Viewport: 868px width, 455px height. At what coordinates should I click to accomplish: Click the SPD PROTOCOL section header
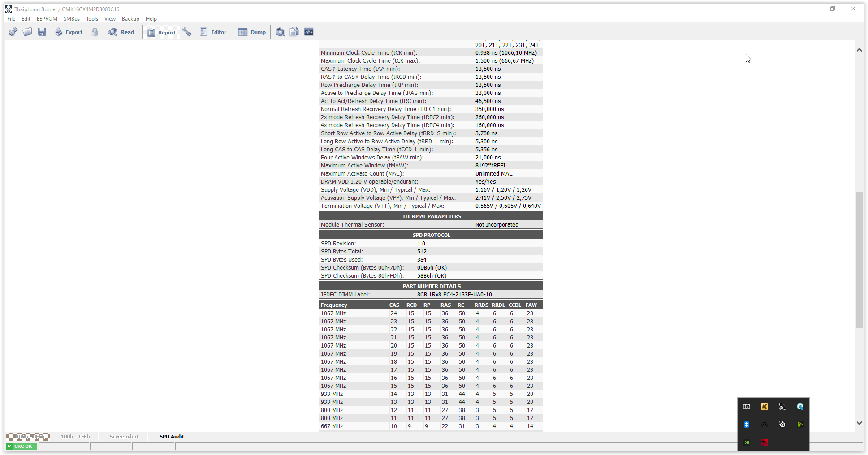click(x=431, y=235)
